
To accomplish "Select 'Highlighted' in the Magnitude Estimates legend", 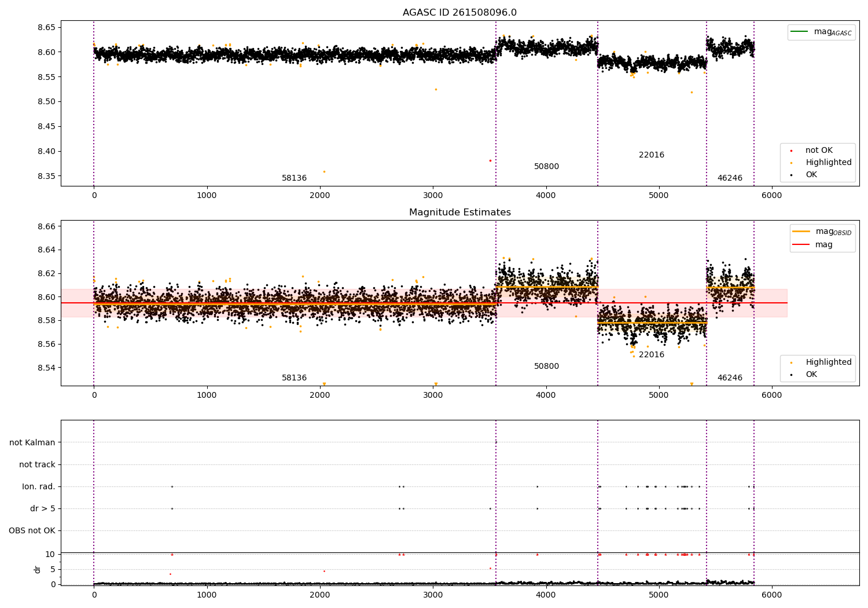I will click(x=828, y=362).
